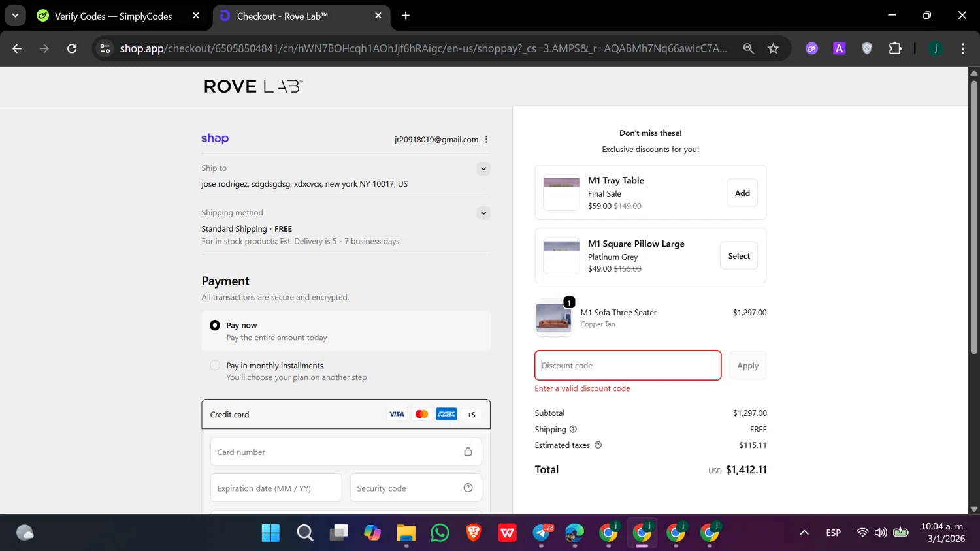Apply the discount code

click(x=747, y=366)
